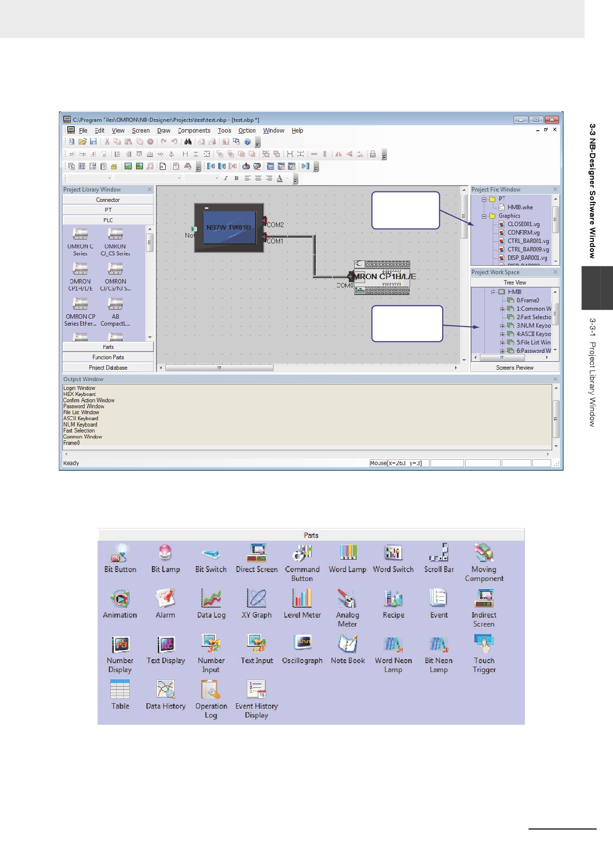Viewport: 613px width, 868px height.
Task: Select the Oscillograph part
Action: point(302,650)
